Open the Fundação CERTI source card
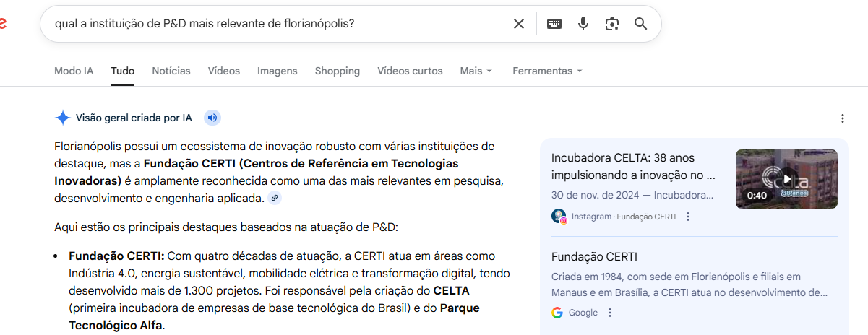868x335 pixels. pyautogui.click(x=594, y=257)
